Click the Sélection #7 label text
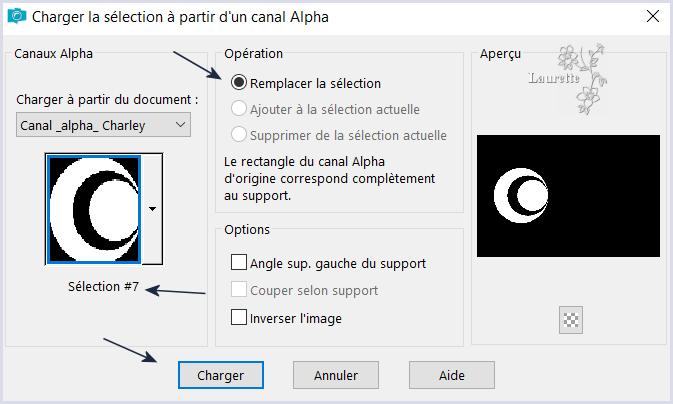Image resolution: width=673 pixels, height=404 pixels. pos(103,286)
